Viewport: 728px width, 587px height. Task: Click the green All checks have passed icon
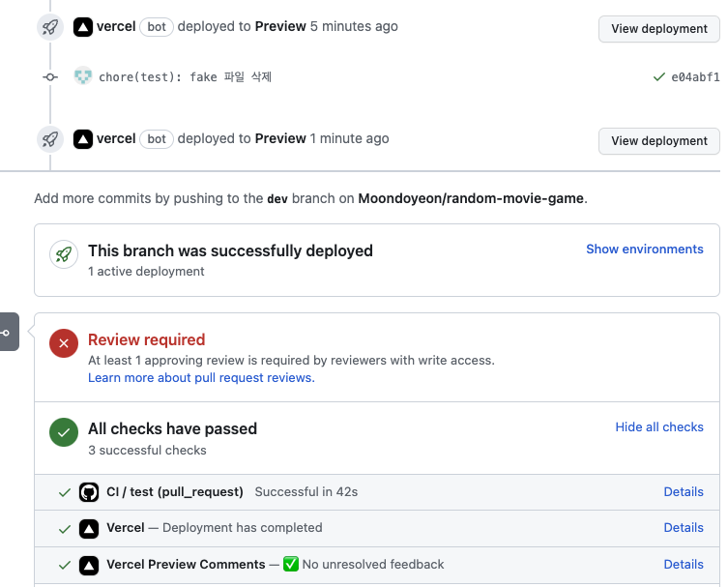(x=64, y=432)
